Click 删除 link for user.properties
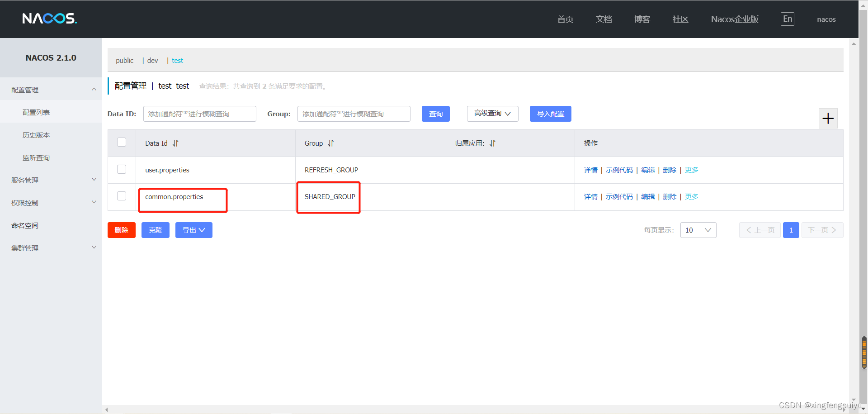Image resolution: width=868 pixels, height=414 pixels. pos(670,170)
